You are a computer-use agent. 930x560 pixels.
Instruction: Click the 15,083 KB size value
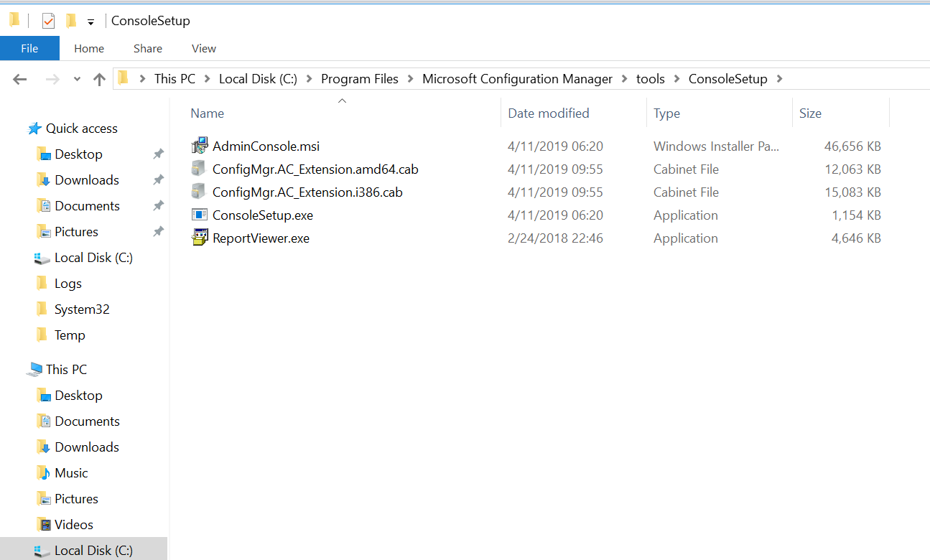click(x=852, y=192)
